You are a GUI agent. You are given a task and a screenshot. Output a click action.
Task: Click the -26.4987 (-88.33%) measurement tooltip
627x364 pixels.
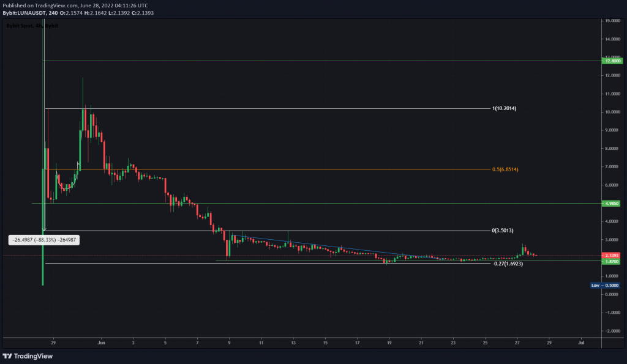pos(44,240)
